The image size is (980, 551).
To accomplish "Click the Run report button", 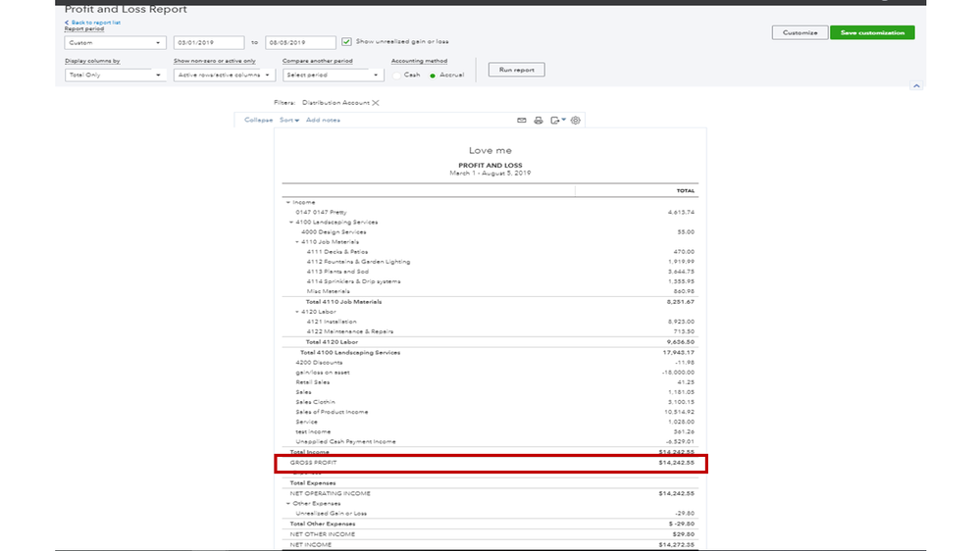I will 516,70.
